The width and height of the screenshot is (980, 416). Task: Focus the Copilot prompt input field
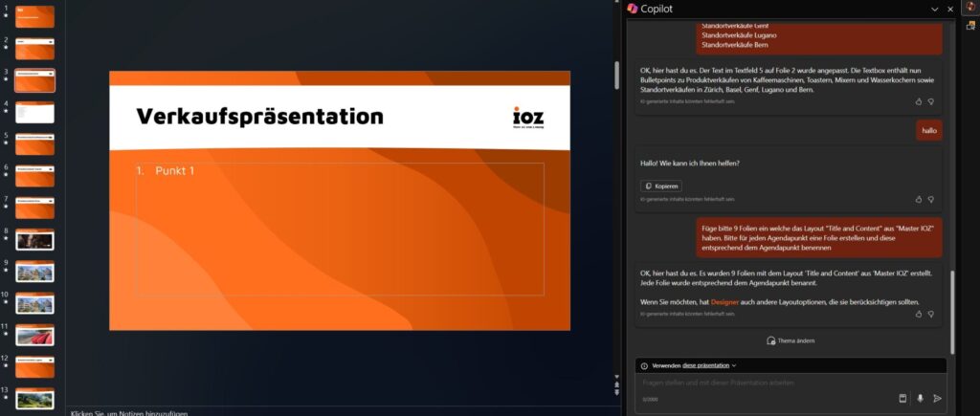coord(791,383)
